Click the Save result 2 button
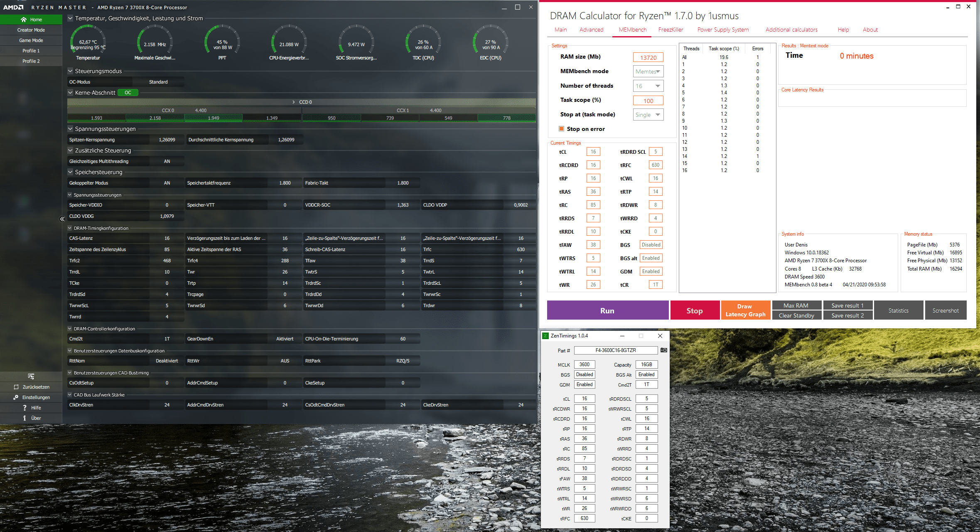The width and height of the screenshot is (980, 532). (x=847, y=315)
